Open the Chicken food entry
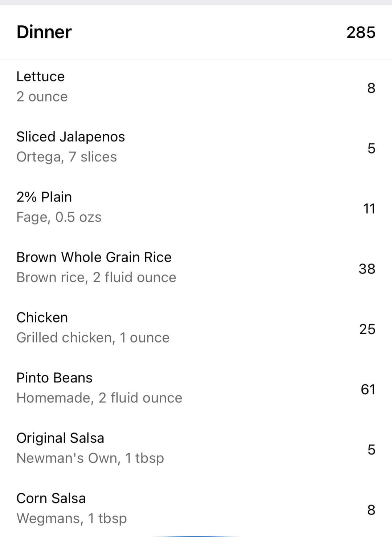Screen dimensions: 392x537 pyautogui.click(x=196, y=328)
